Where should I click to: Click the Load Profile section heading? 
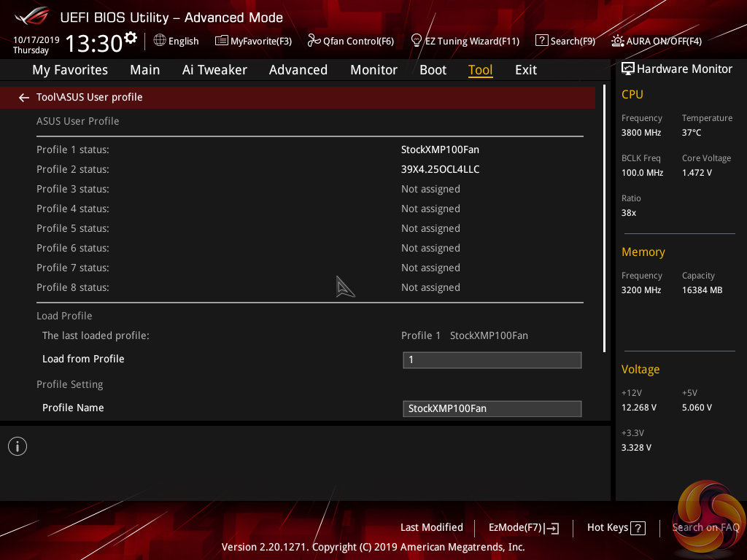click(x=64, y=316)
